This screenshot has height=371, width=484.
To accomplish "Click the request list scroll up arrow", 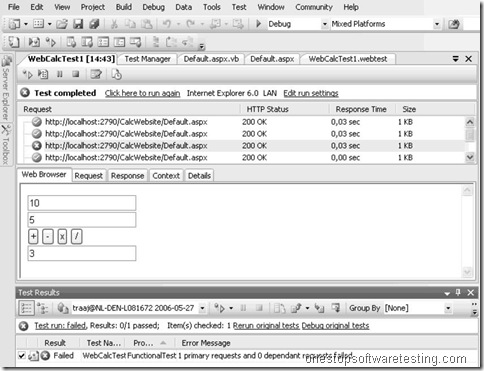I will tap(470, 122).
